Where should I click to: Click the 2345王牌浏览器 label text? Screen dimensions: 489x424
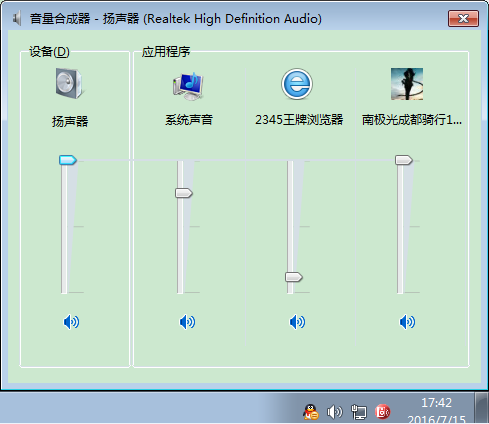(x=299, y=120)
